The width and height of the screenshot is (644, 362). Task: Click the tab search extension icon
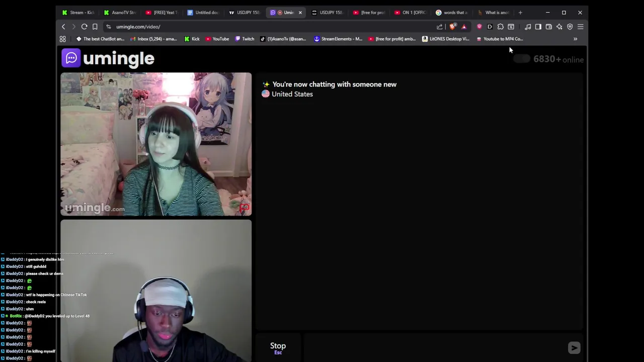511,27
